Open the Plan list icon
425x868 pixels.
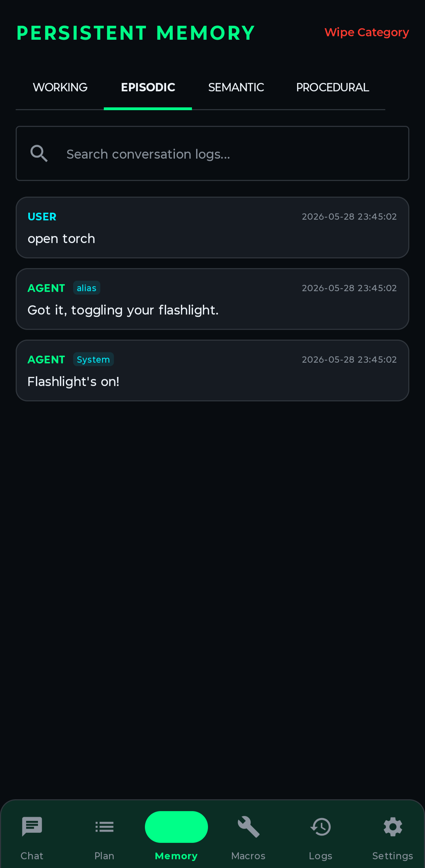click(104, 827)
